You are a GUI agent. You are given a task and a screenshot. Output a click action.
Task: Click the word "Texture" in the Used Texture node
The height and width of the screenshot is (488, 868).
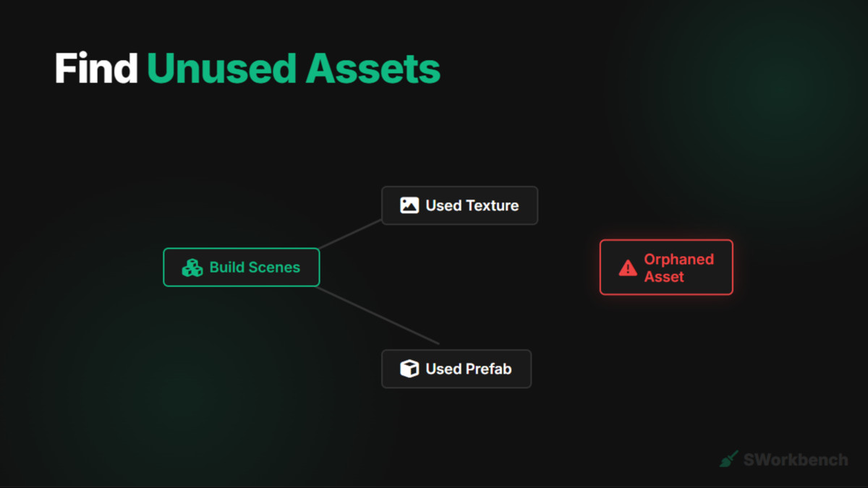point(492,205)
